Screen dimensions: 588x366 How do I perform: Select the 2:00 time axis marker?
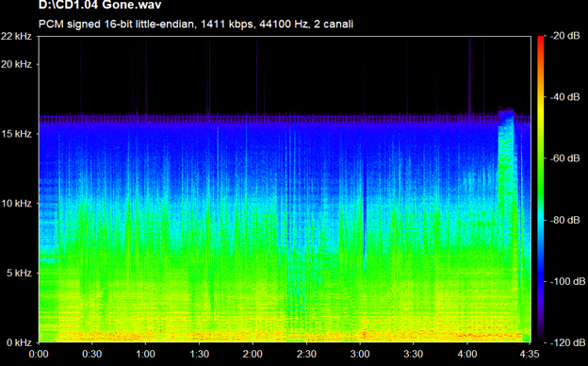[x=253, y=354]
